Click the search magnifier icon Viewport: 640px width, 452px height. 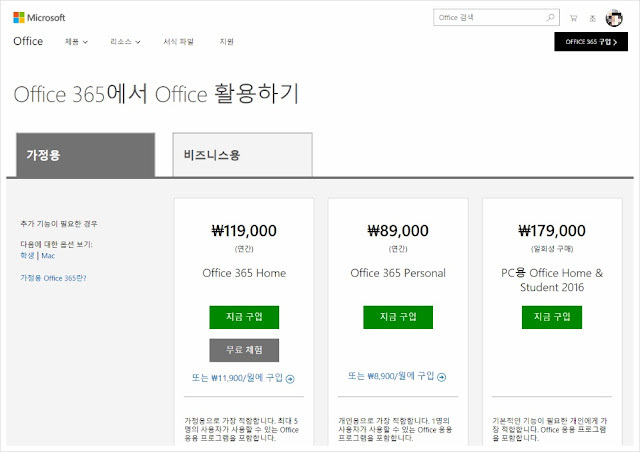[550, 18]
